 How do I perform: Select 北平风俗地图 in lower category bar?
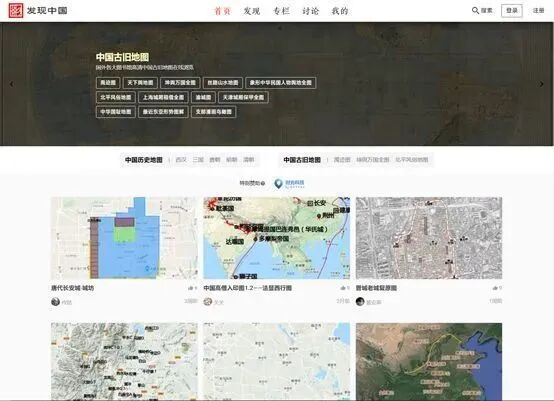(x=412, y=160)
